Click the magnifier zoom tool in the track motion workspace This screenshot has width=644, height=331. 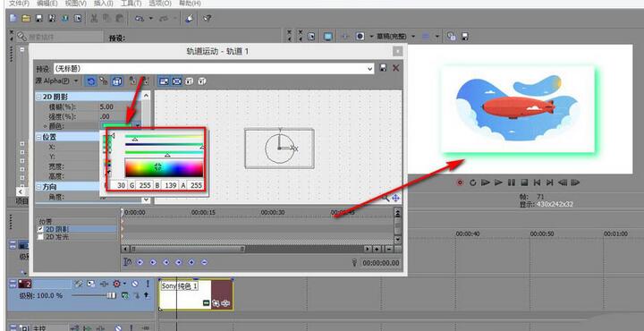pos(386,198)
